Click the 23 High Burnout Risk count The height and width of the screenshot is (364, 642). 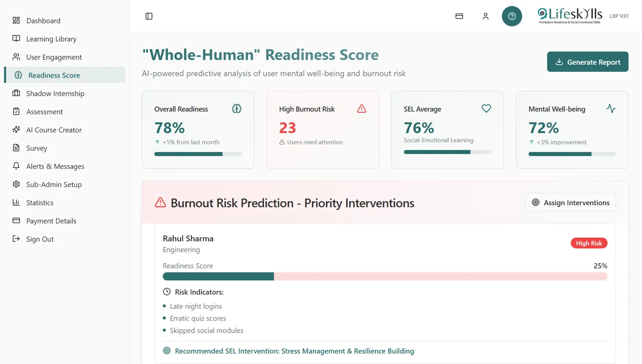[287, 128]
